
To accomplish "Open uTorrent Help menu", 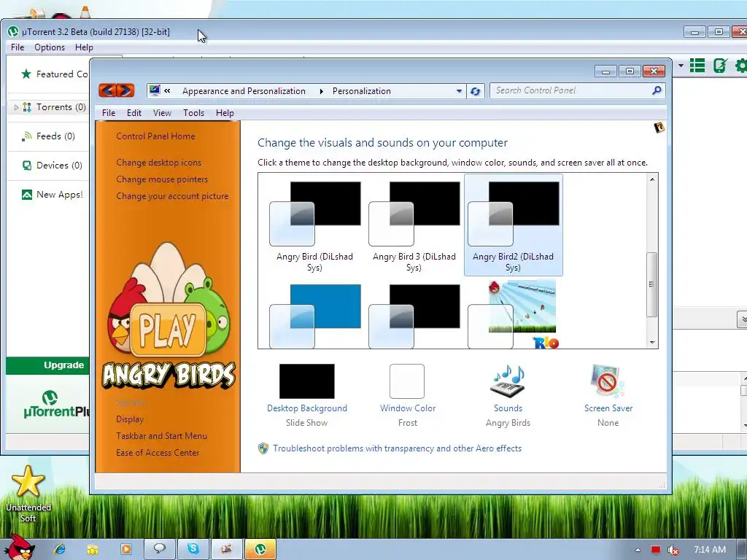I will [x=84, y=47].
